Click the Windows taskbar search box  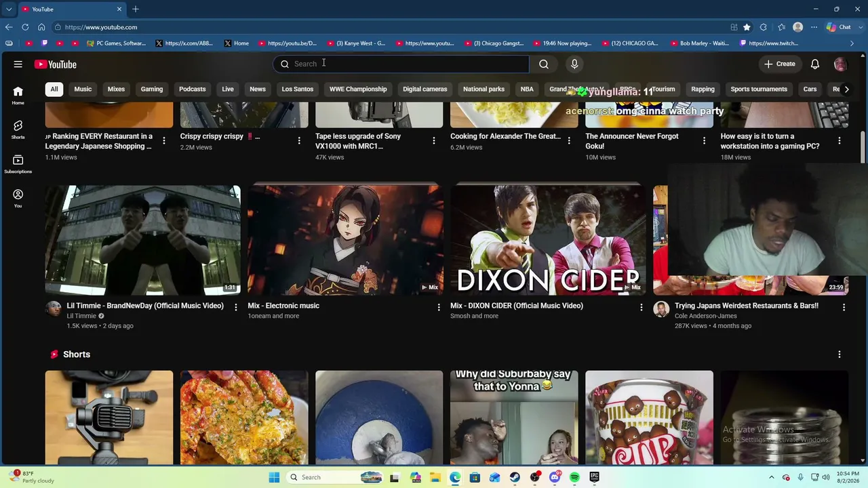tap(334, 477)
